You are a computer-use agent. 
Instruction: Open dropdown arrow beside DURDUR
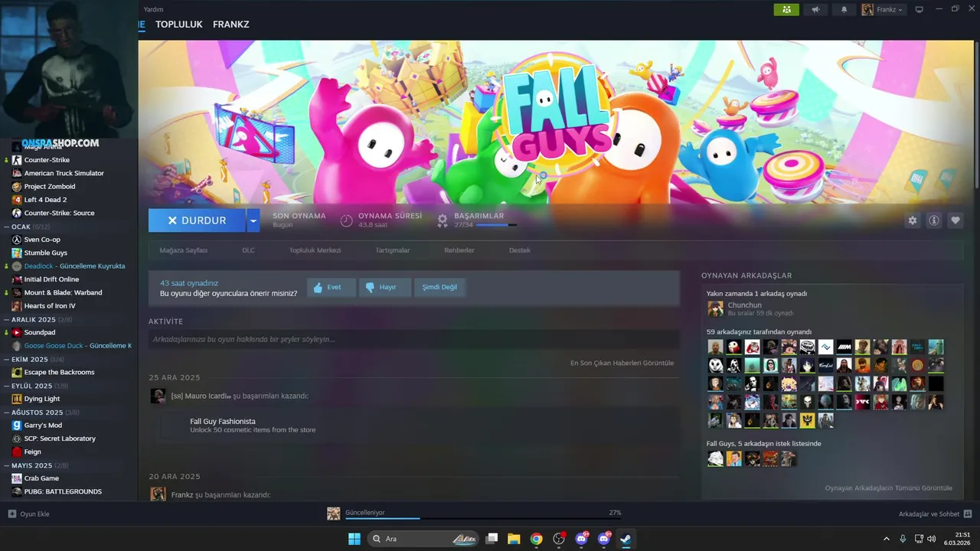coord(253,220)
